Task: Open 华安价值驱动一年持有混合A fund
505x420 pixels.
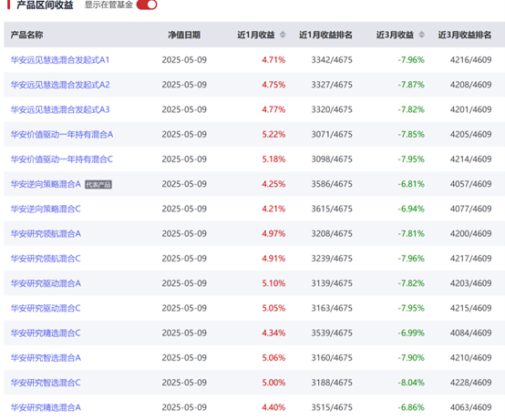Action: click(x=62, y=134)
